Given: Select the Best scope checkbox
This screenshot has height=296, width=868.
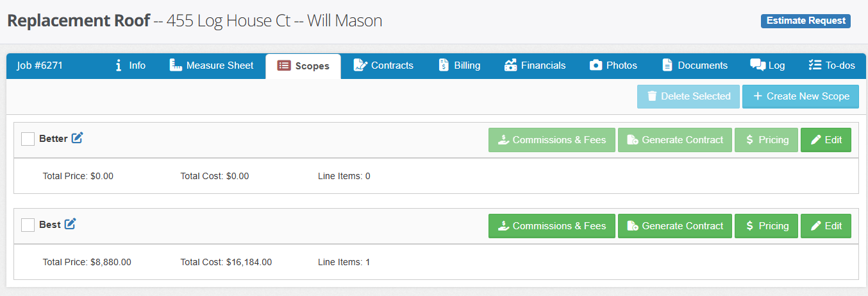Looking at the screenshot, I should click(x=28, y=225).
